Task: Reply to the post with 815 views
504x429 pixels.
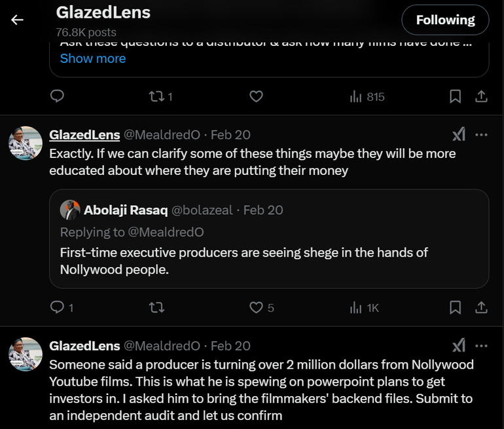Action: (58, 96)
